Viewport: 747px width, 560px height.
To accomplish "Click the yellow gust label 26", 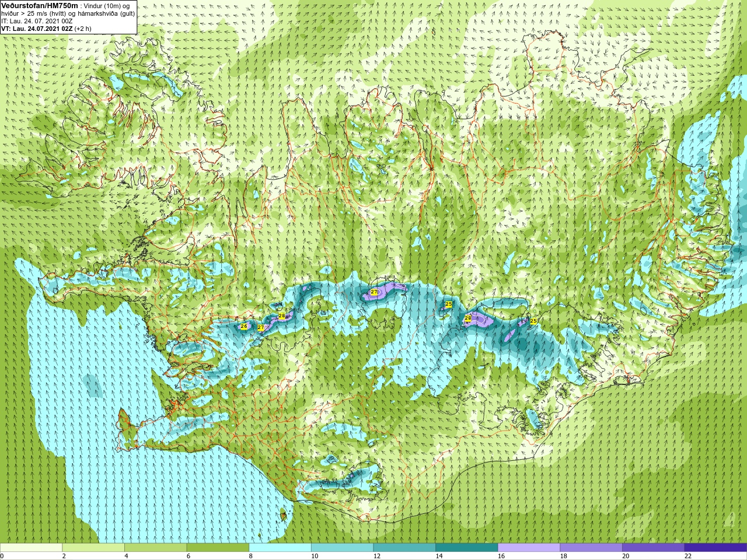I will pos(244,326).
